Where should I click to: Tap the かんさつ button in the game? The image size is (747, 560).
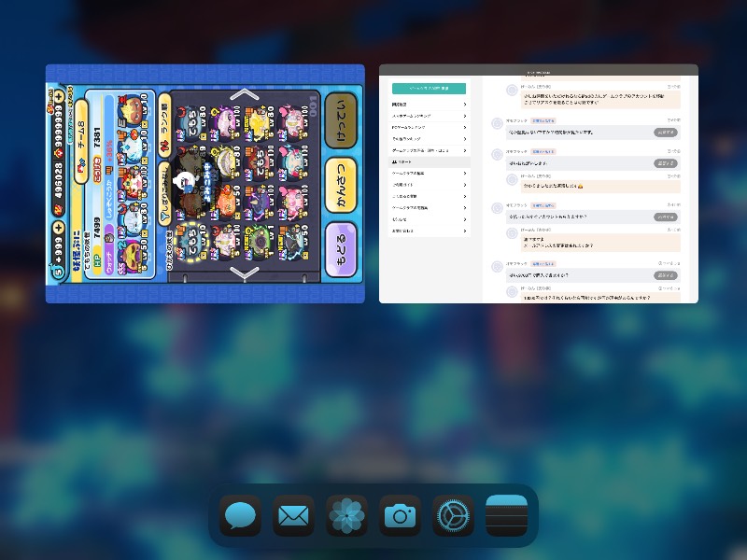coord(341,185)
